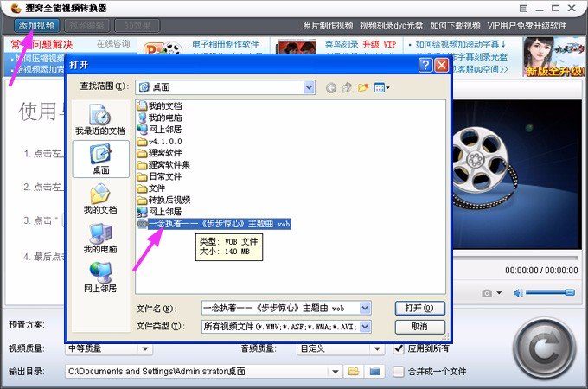
Task: Click 在线咨询 online consult link
Action: [113, 44]
